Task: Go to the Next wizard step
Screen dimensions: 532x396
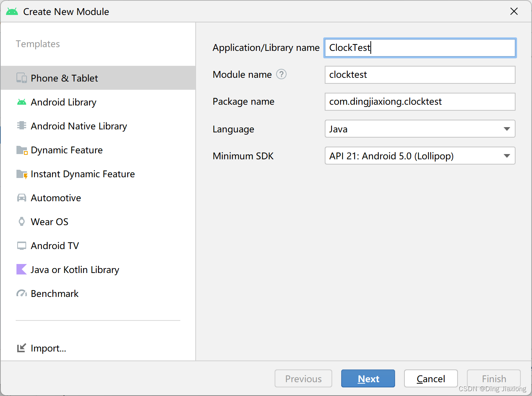Action: 368,378
